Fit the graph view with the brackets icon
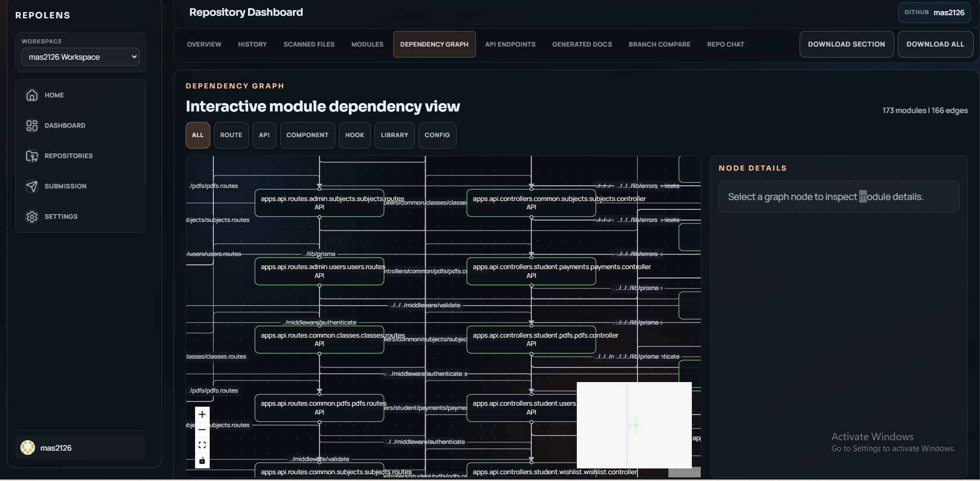980x481 pixels. click(202, 444)
